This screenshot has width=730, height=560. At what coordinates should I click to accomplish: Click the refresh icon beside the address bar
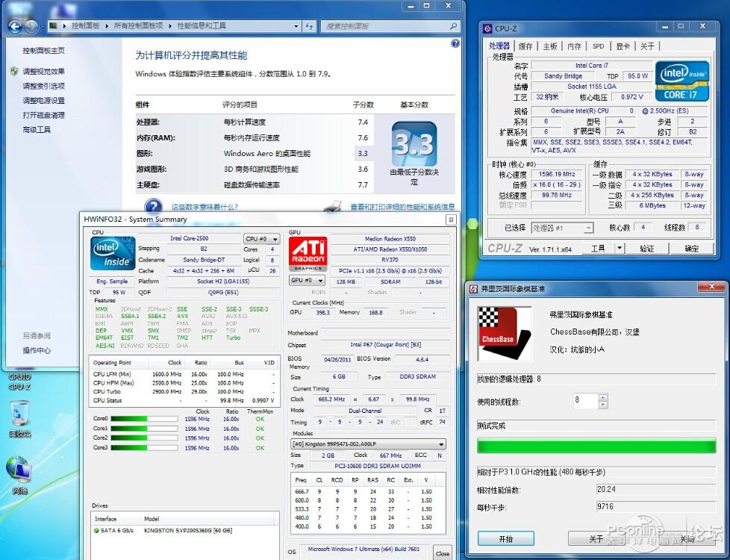(309, 26)
